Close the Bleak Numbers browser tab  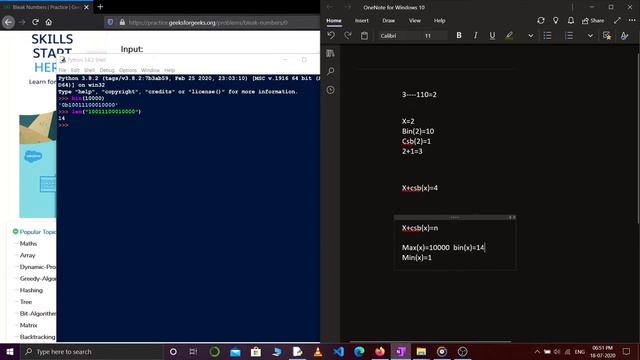pyautogui.click(x=86, y=7)
